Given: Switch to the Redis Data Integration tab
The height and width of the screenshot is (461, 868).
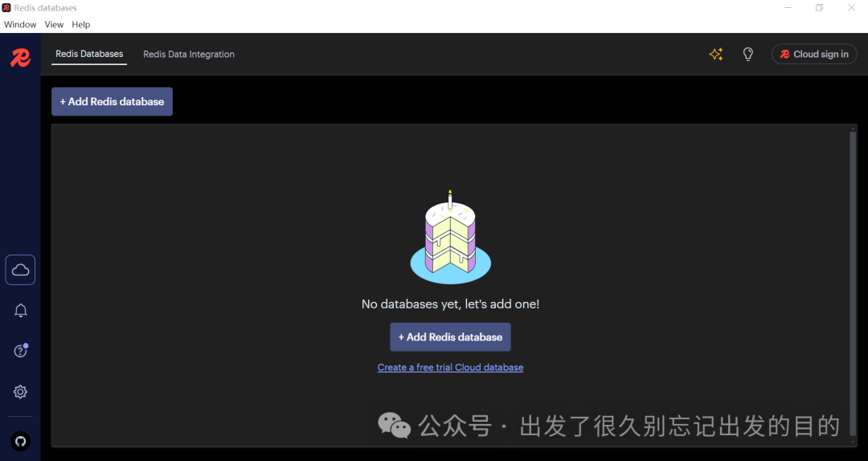Looking at the screenshot, I should click(x=189, y=55).
